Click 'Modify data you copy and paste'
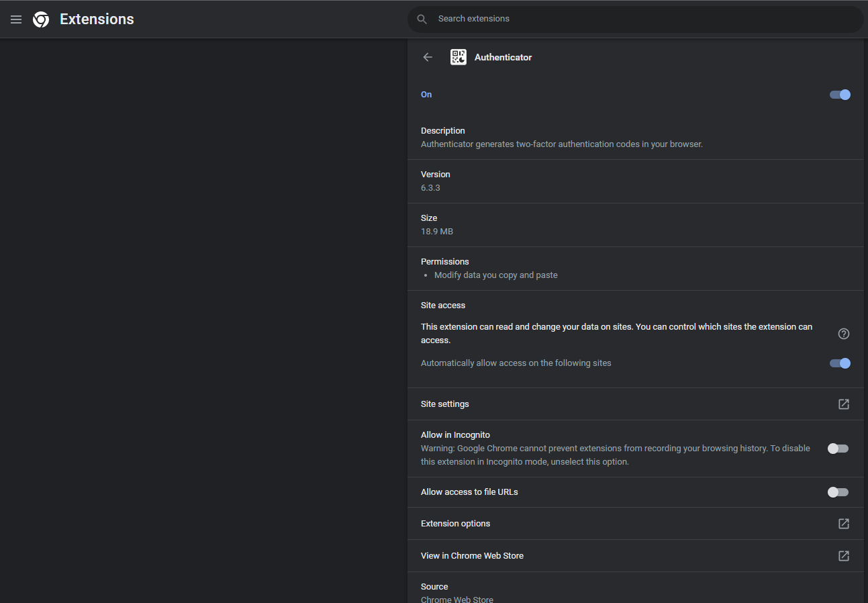 (x=496, y=275)
